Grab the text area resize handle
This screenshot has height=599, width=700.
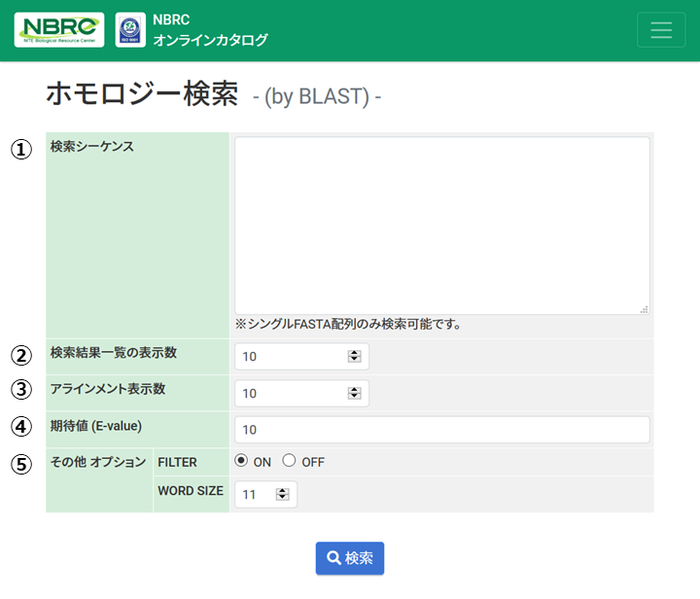[644, 309]
